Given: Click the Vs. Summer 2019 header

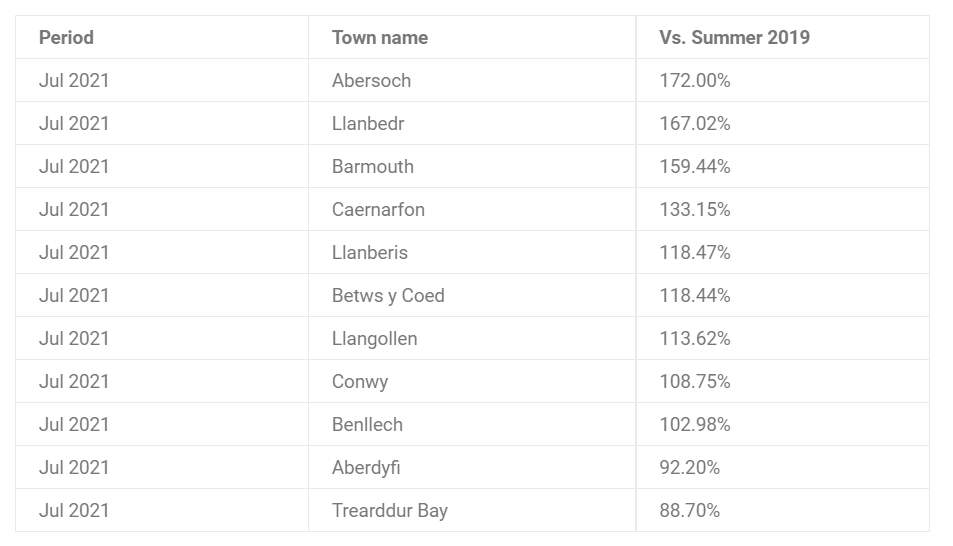Looking at the screenshot, I should 783,37.
